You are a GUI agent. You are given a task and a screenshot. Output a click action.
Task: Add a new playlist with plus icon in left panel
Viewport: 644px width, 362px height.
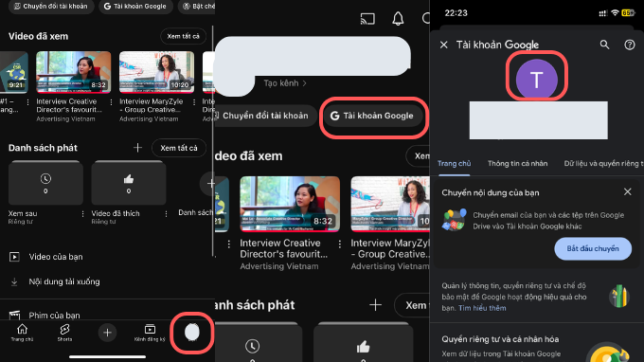tap(137, 148)
